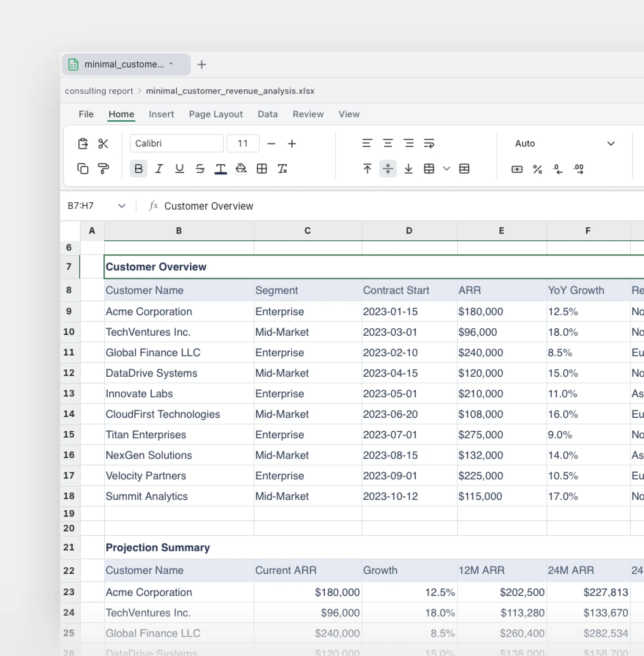Screen dimensions: 644x656
Task: Align text right
Action: pos(409,143)
